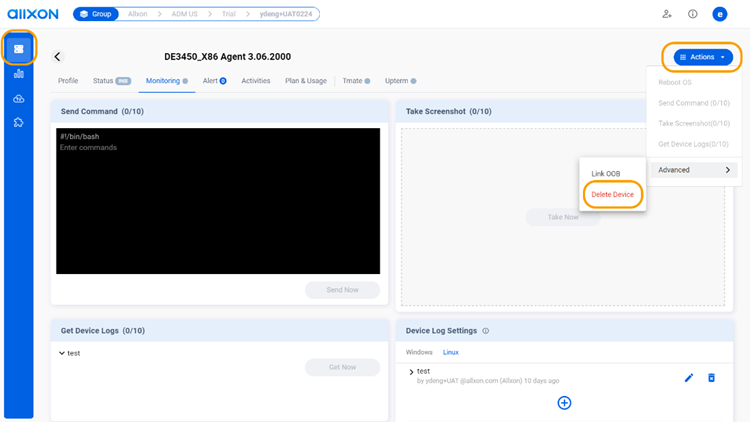Click inside the Send Command terminal input
This screenshot has width=750, height=422.
pyautogui.click(x=218, y=200)
